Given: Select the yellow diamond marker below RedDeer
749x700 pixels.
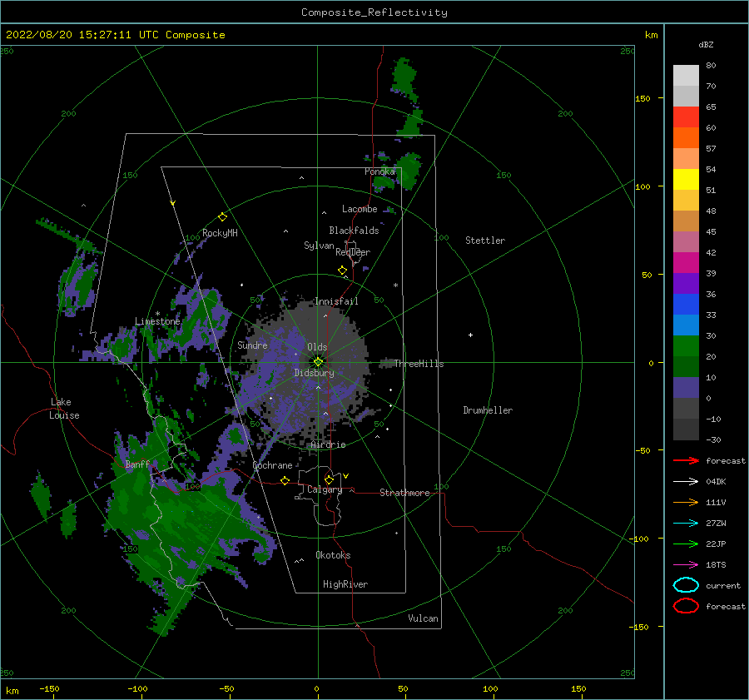Looking at the screenshot, I should pos(343,271).
